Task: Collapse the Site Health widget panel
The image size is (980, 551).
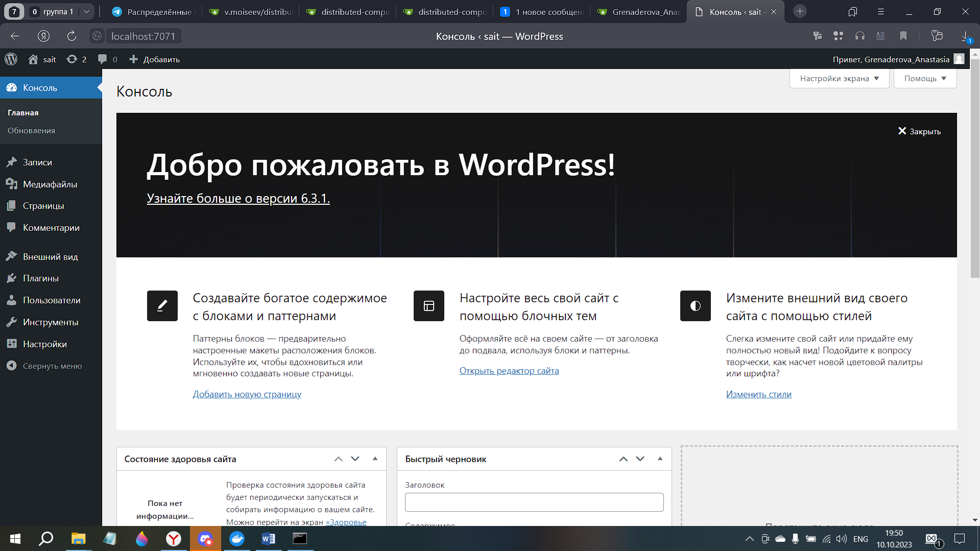Action: pyautogui.click(x=375, y=459)
